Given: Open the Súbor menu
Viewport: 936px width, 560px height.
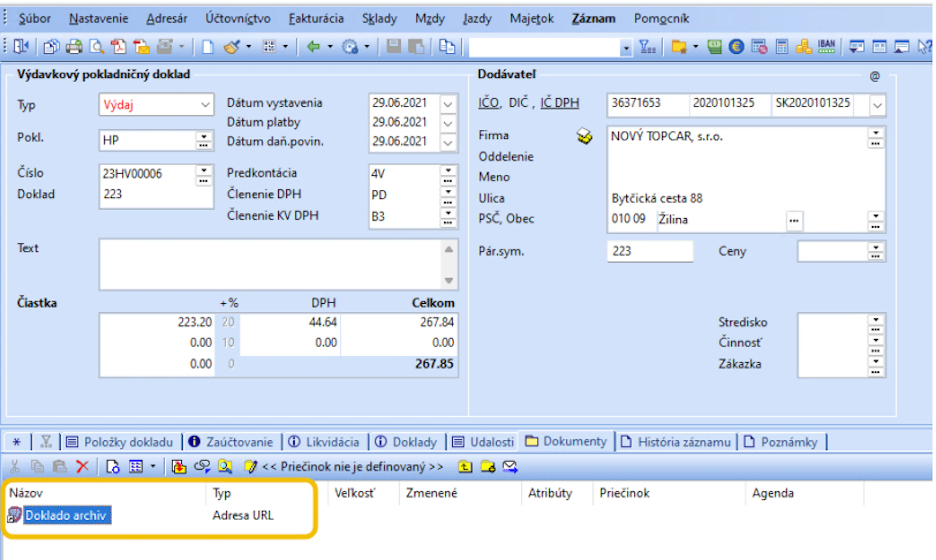Looking at the screenshot, I should 34,19.
